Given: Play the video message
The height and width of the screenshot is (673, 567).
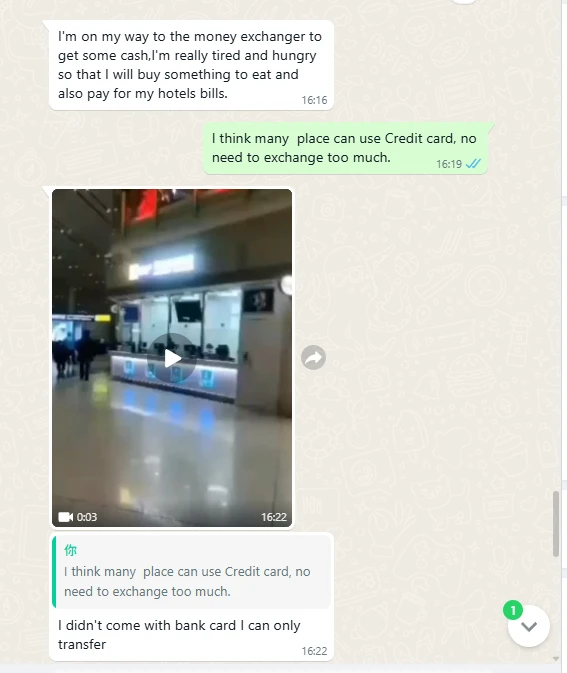Looking at the screenshot, I should (x=172, y=358).
